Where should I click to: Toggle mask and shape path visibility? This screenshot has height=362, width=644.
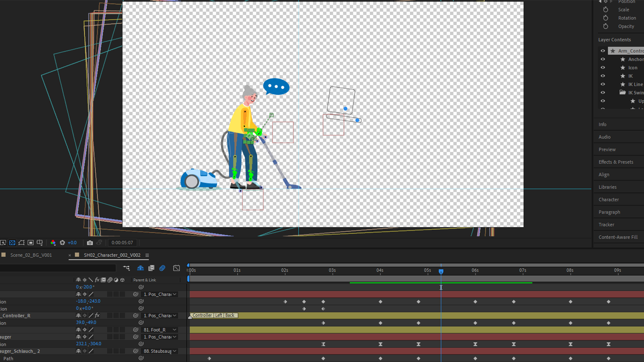tap(21, 243)
